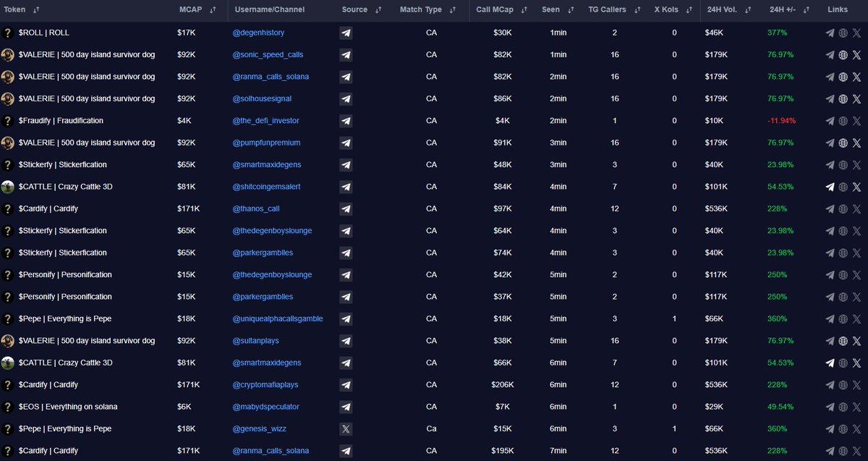Click the $6K MCAP value
This screenshot has height=461, width=868.
184,407
